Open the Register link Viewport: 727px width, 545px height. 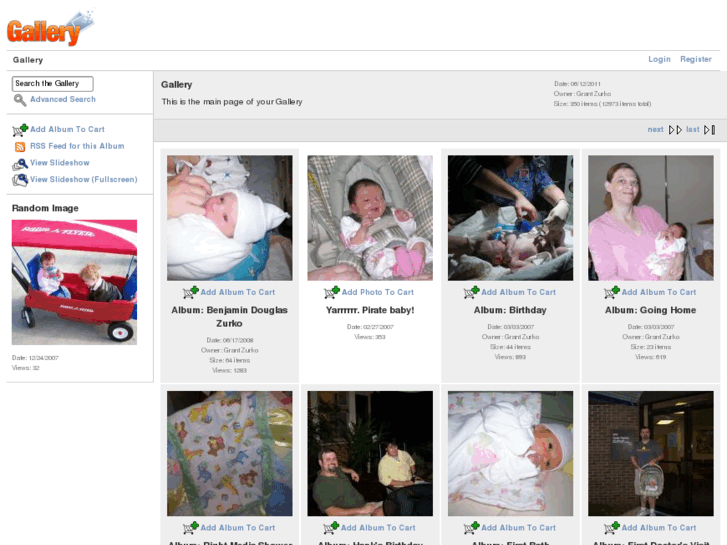coord(695,59)
